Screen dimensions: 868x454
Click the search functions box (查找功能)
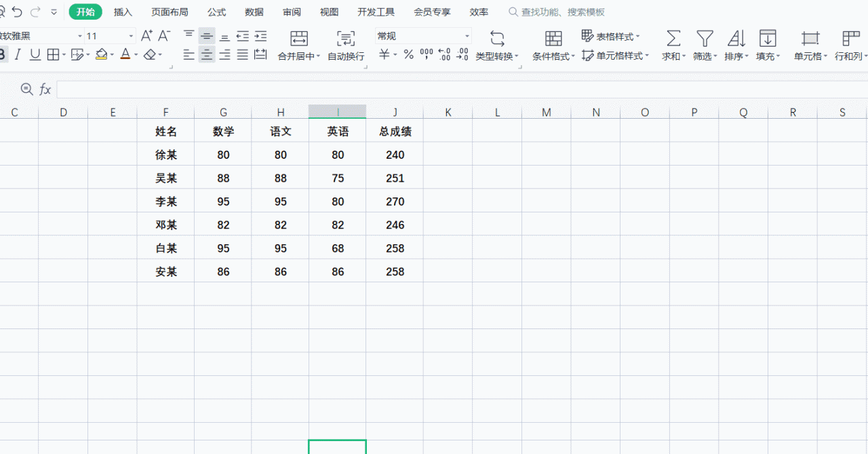tap(557, 12)
